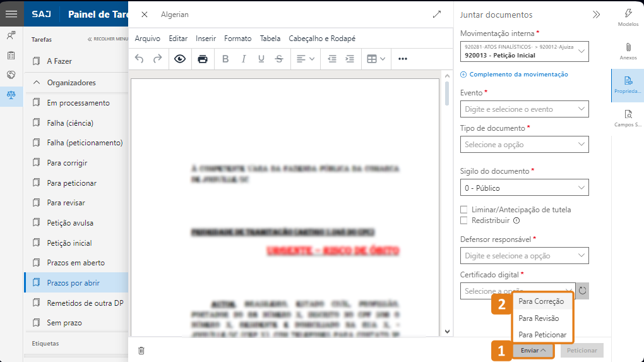644x362 pixels.
Task: Click the handshake sidebar icon
Action: click(x=11, y=75)
